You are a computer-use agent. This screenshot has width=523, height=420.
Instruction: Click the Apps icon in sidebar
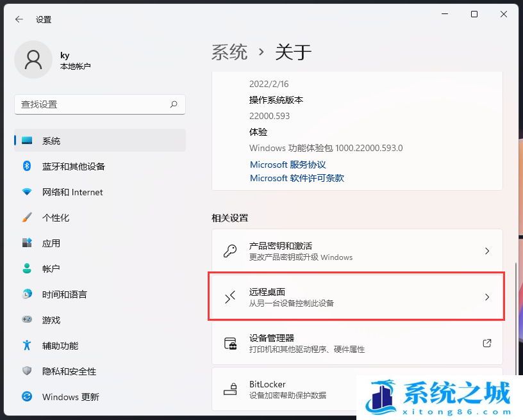pos(27,243)
